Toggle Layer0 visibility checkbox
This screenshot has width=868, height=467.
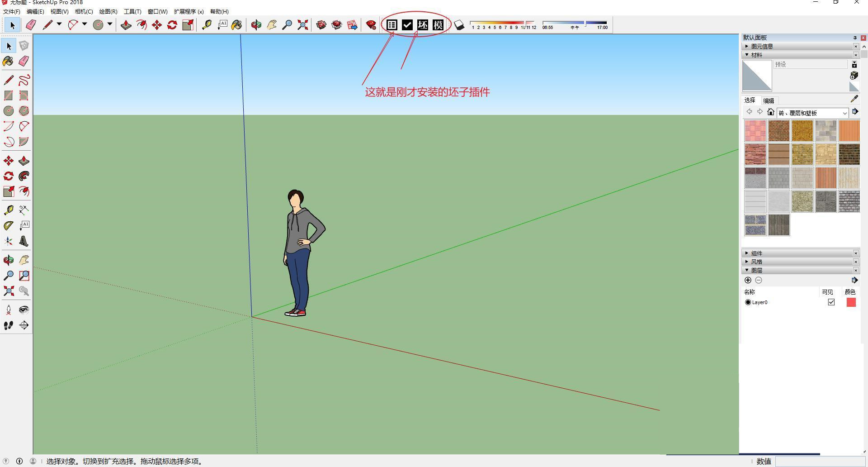[831, 302]
